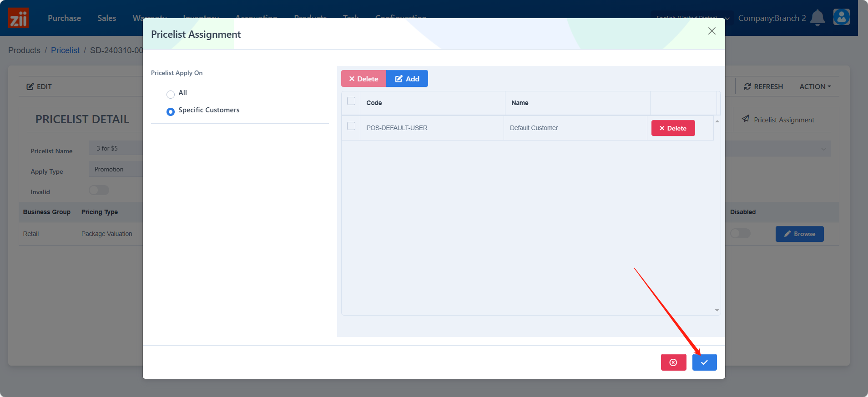Click the zii logo icon
Screen dimensions: 868x397
point(19,18)
